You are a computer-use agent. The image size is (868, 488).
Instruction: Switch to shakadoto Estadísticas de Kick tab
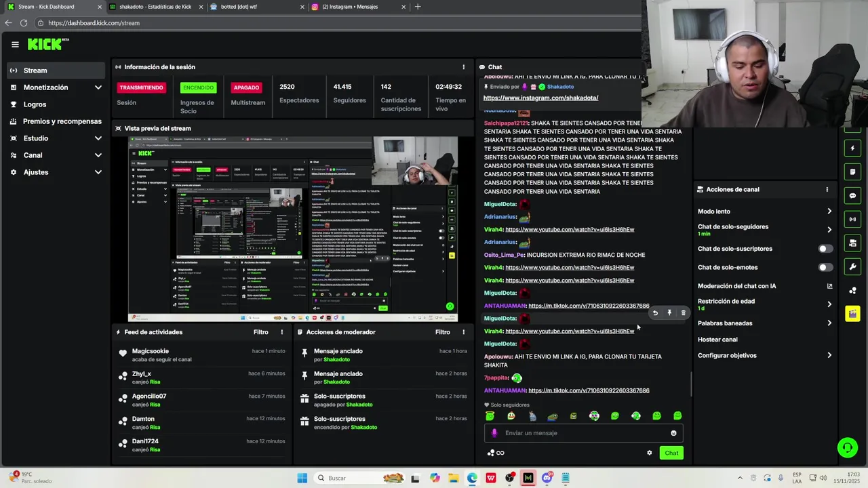[155, 7]
